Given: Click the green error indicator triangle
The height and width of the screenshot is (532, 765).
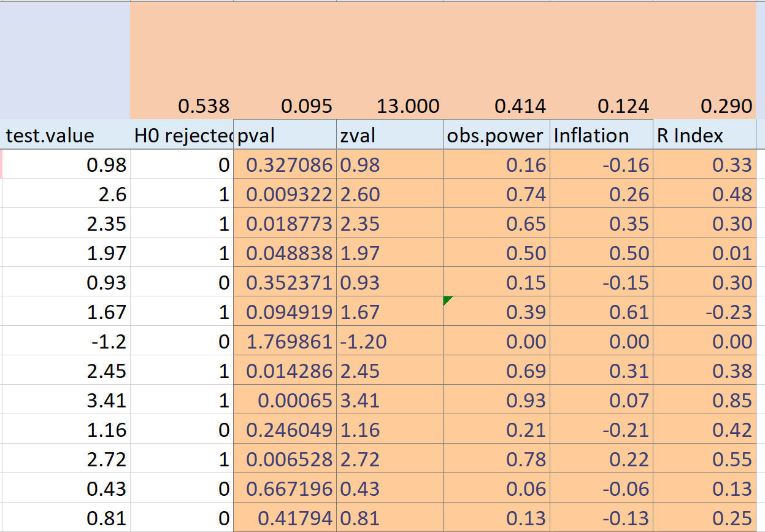Looking at the screenshot, I should click(x=447, y=299).
